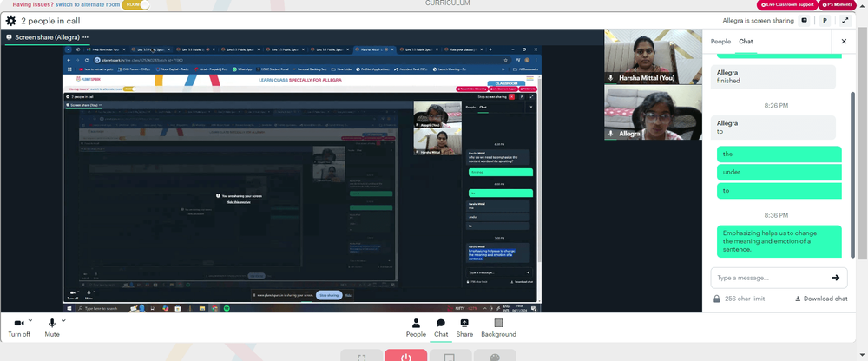Mute the microphone
This screenshot has width=868, height=361.
[52, 328]
